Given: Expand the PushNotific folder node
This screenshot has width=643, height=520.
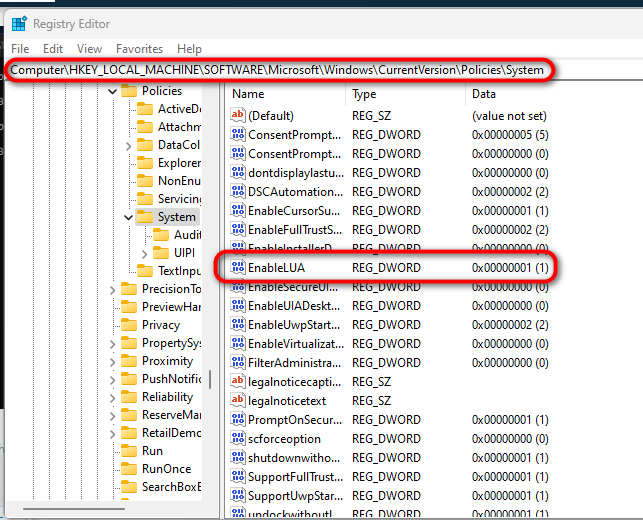Looking at the screenshot, I should click(x=112, y=380).
